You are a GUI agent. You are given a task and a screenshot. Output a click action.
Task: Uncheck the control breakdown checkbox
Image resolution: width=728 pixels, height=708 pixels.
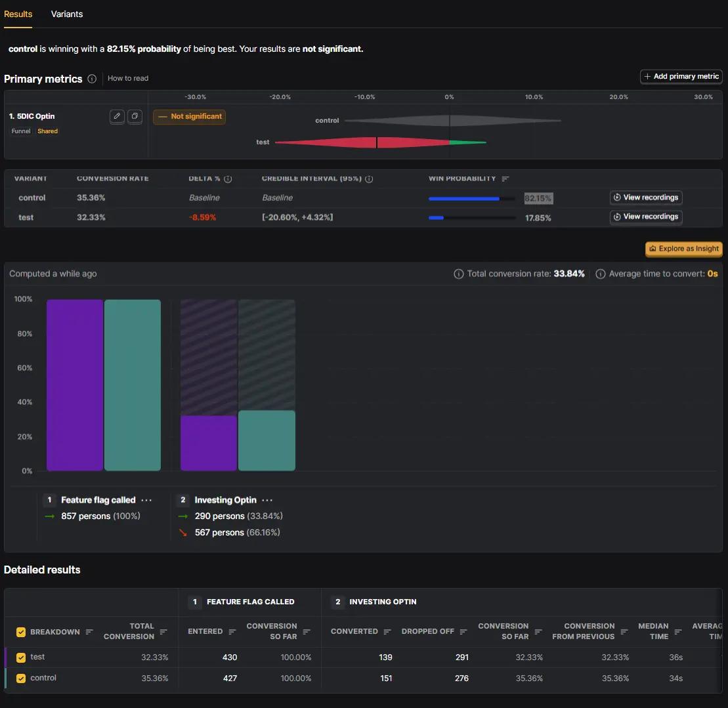pos(21,678)
